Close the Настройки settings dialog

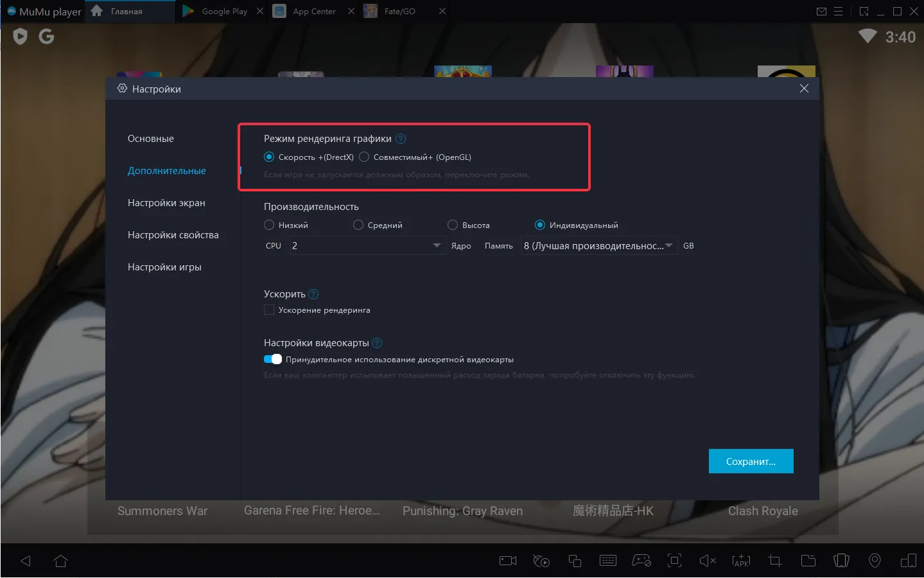point(804,89)
